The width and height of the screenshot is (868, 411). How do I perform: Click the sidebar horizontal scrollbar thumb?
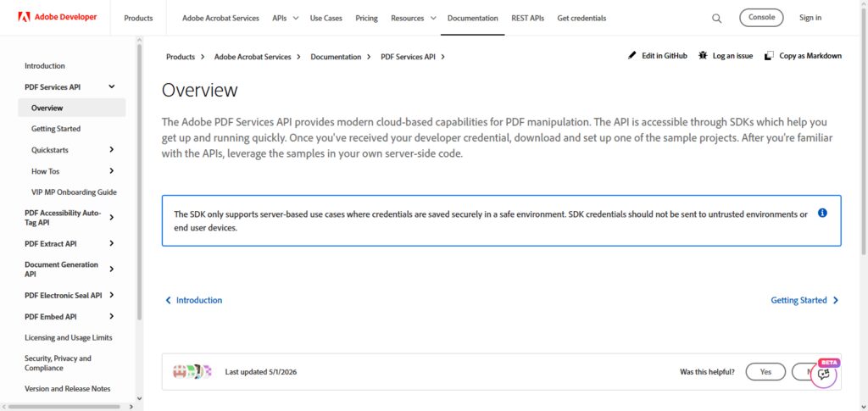coord(64,407)
